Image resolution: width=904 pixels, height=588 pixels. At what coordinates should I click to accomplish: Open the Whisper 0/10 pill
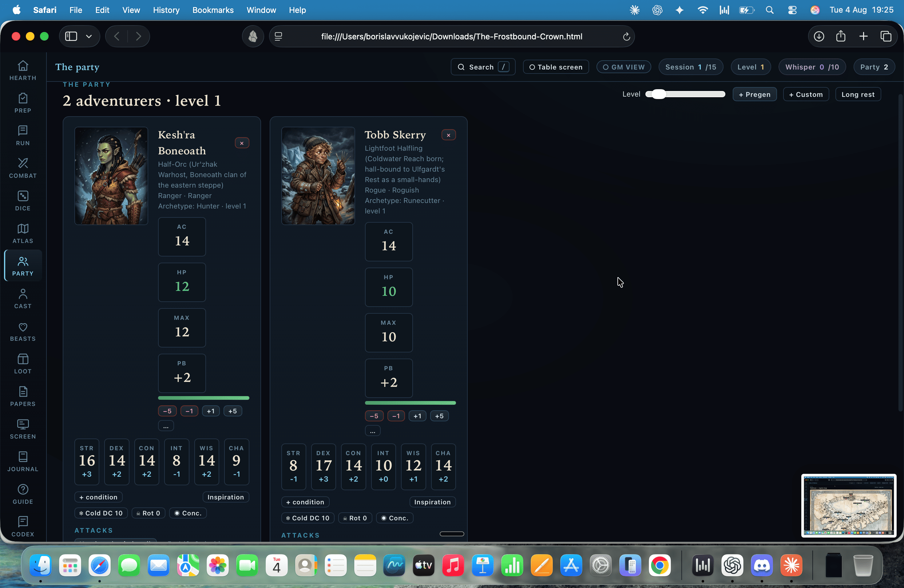coord(812,67)
